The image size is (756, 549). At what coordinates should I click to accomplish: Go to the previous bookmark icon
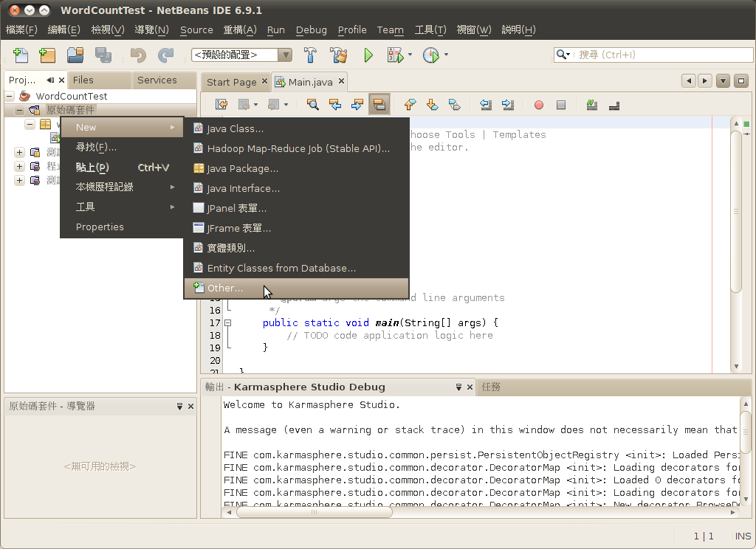(x=410, y=104)
